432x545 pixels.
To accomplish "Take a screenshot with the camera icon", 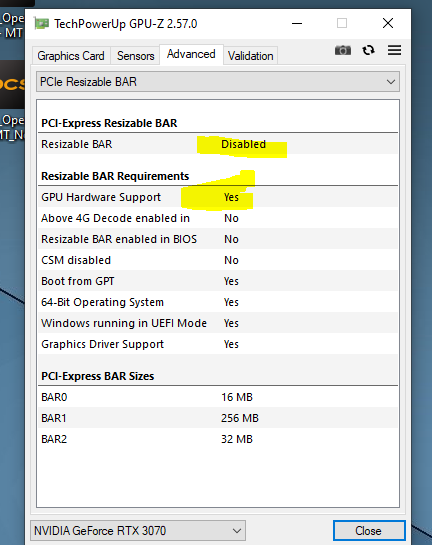I will tap(343, 50).
